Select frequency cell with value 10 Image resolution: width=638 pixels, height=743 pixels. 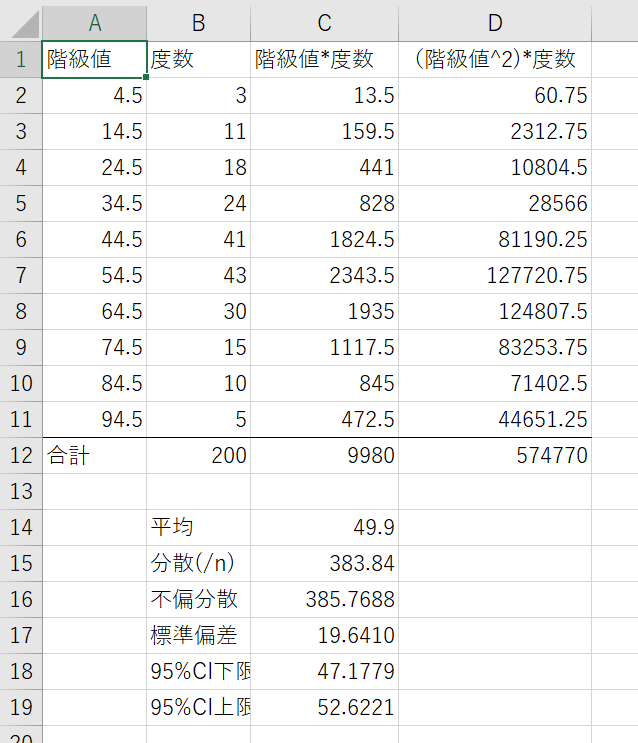coord(199,383)
